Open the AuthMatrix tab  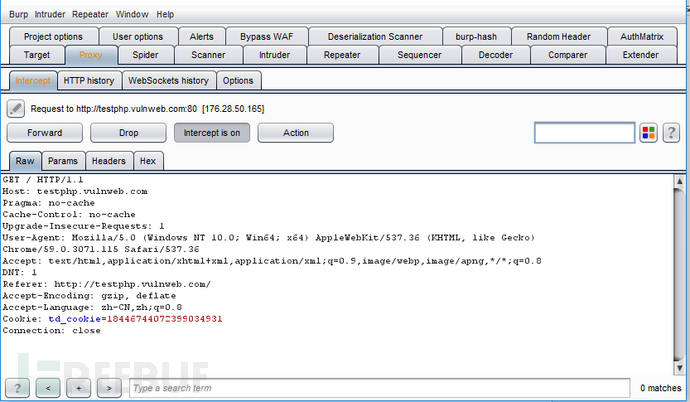click(642, 37)
